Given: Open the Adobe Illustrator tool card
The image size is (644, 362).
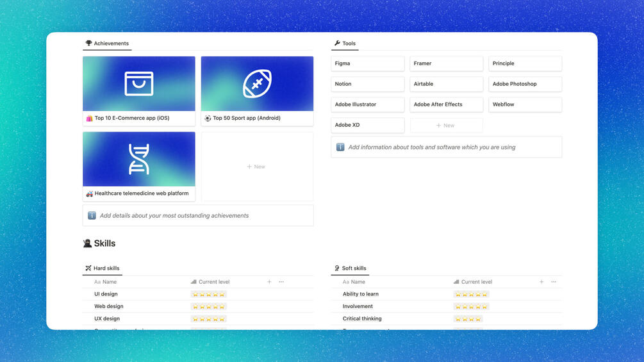Looking at the screenshot, I should coord(368,104).
